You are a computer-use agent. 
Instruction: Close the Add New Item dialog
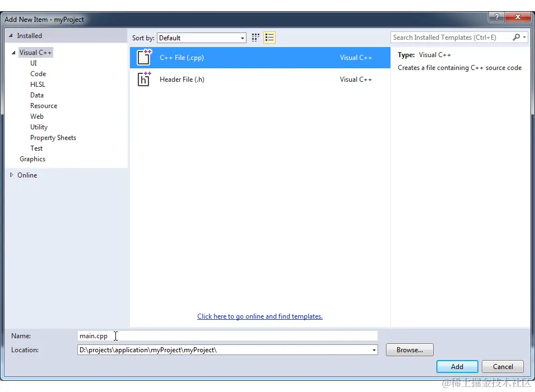click(x=517, y=17)
